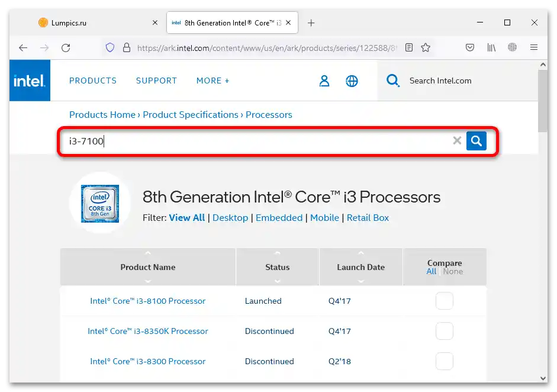The height and width of the screenshot is (392, 557).
Task: Open the region language globe icon
Action: 352,81
